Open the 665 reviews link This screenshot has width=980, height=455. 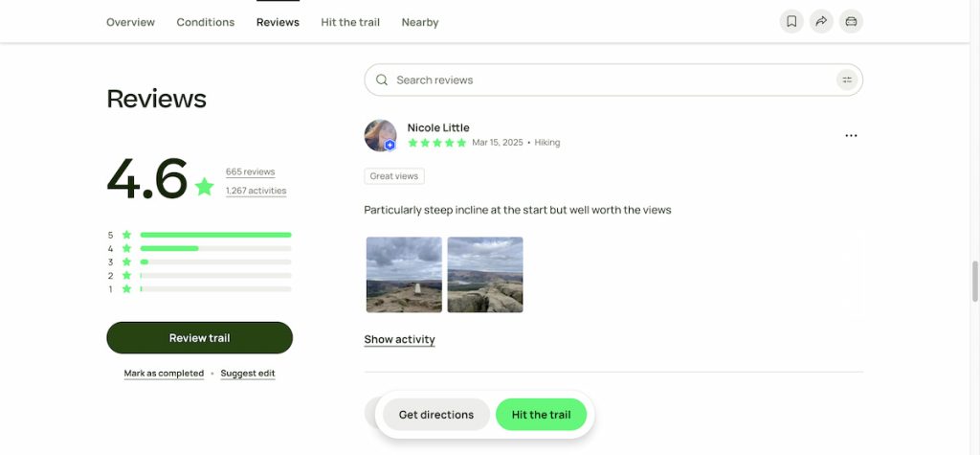250,172
